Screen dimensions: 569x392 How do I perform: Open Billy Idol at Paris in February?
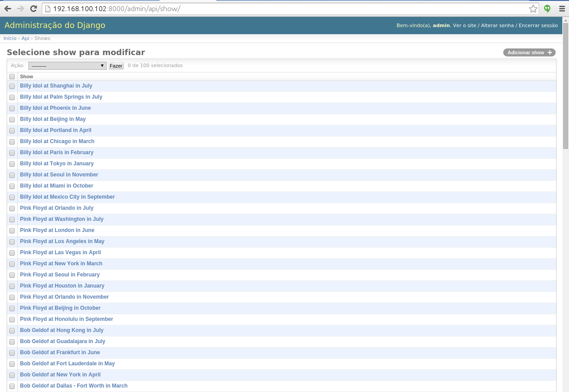tap(56, 152)
